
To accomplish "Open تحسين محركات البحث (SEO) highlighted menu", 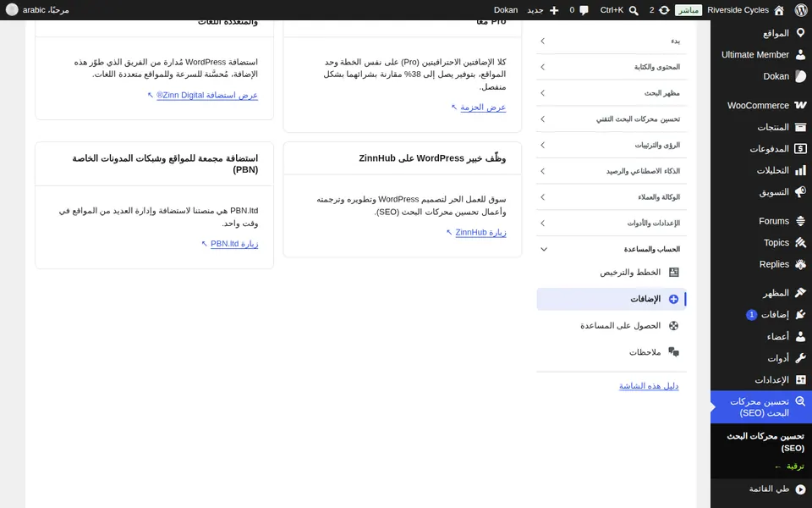I will click(761, 407).
